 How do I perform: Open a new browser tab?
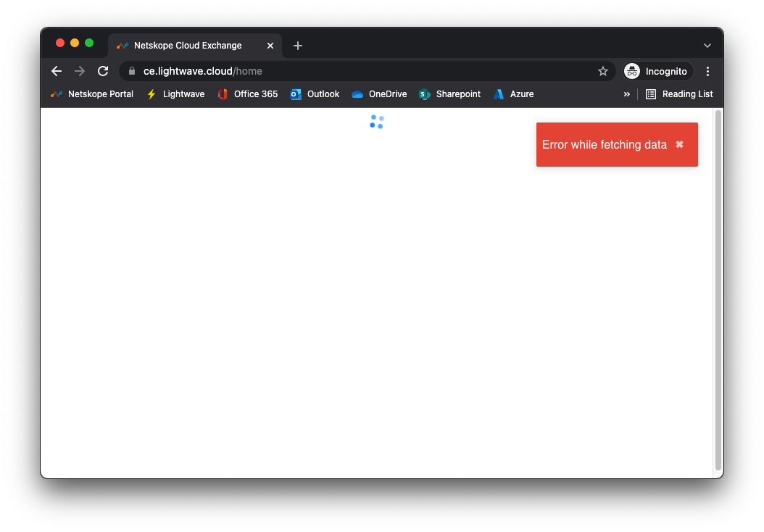(x=297, y=46)
